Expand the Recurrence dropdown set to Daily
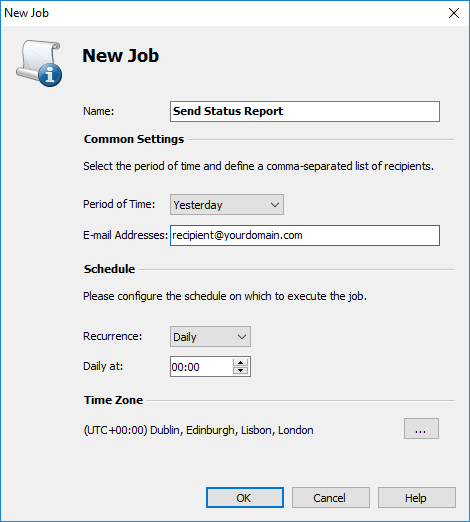This screenshot has width=470, height=522. click(210, 337)
